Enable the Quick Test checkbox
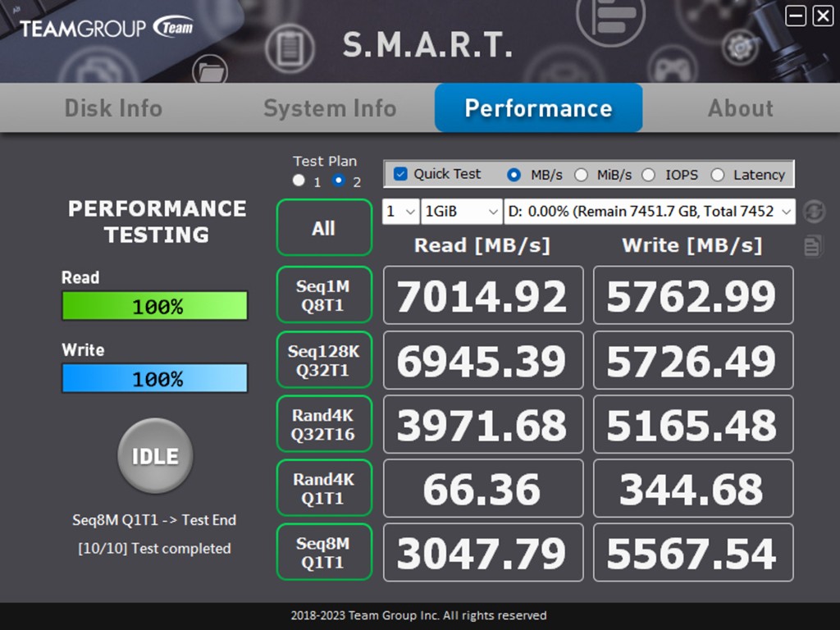 (x=400, y=174)
